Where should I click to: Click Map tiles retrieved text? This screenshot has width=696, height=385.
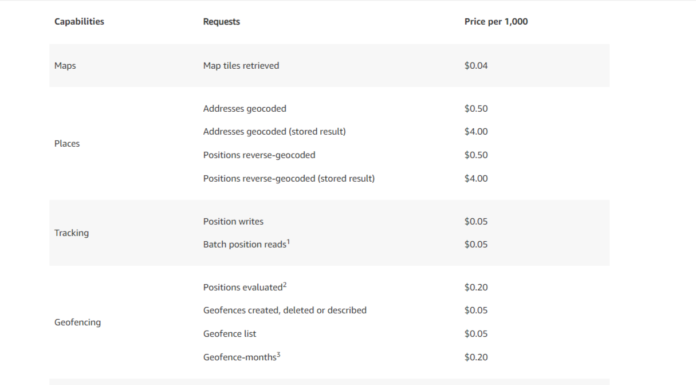241,65
